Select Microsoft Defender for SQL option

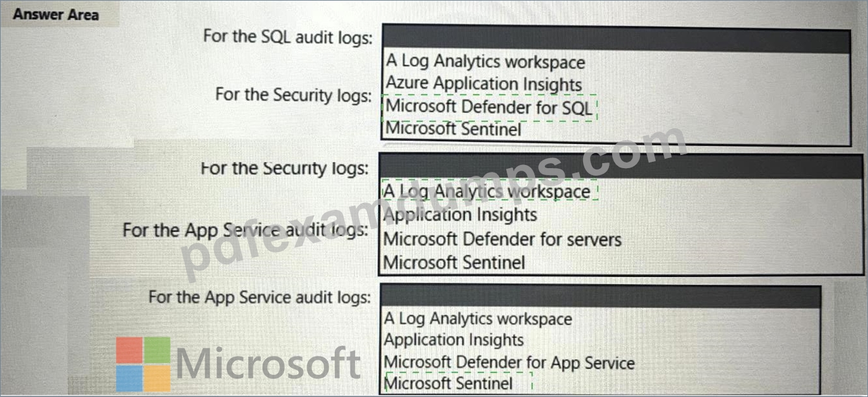point(489,107)
